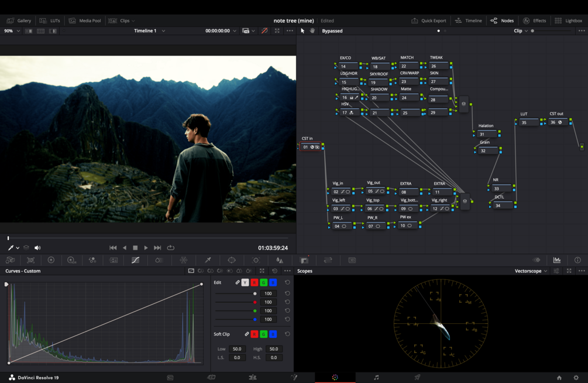
Task: Open the Motion Effects palette
Action: click(114, 260)
